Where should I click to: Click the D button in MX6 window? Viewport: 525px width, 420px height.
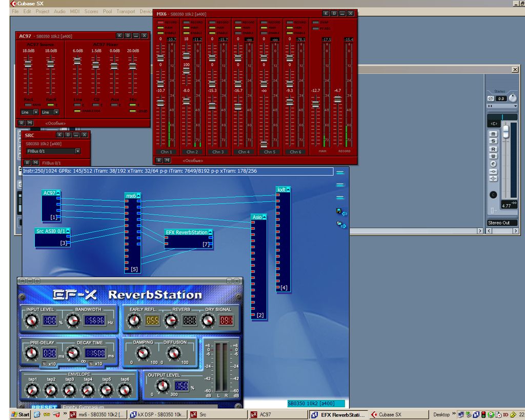[x=334, y=13]
